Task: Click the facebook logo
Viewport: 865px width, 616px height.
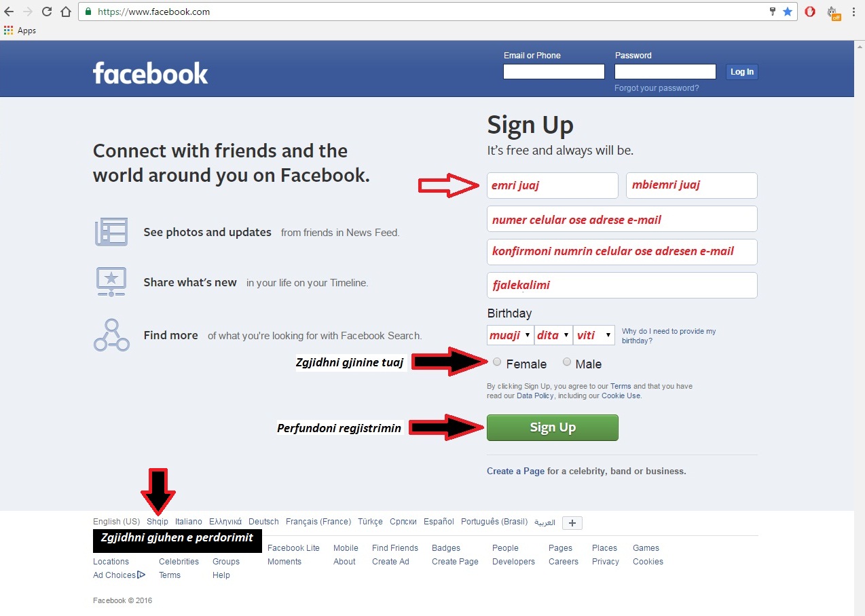Action: click(x=150, y=73)
